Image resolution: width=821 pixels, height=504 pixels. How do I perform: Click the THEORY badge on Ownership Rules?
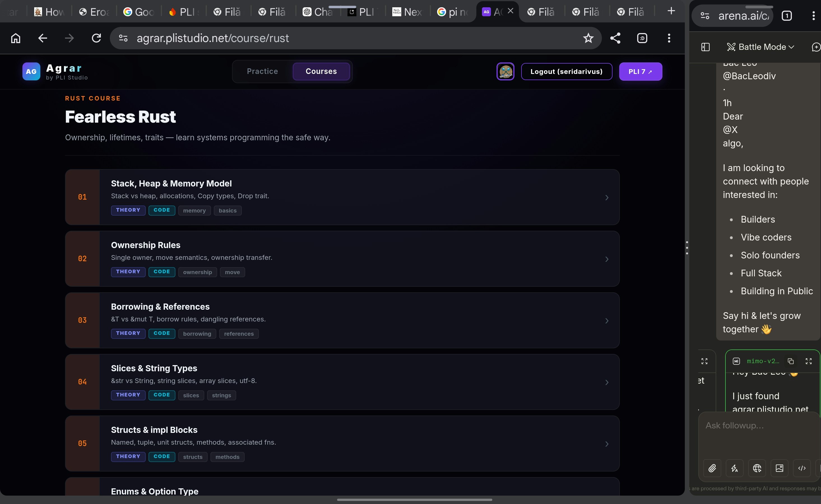coord(128,272)
